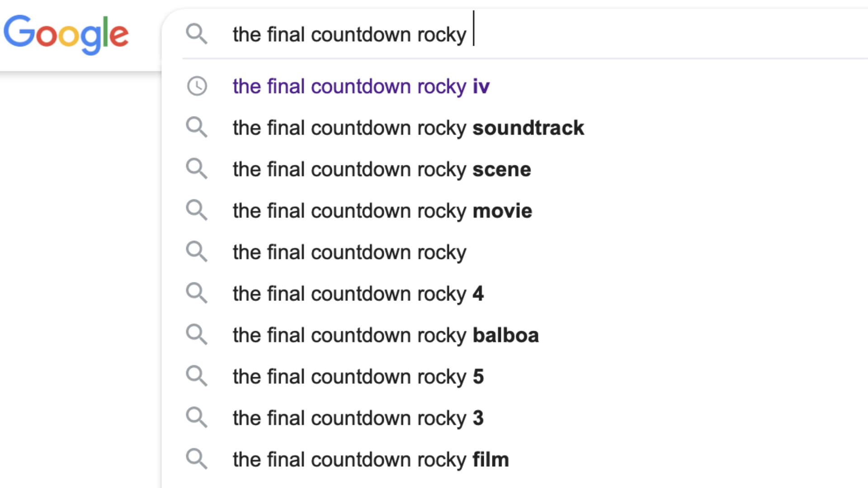Choose the 'rocky movie' suggestion
868x488 pixels.
point(515,211)
